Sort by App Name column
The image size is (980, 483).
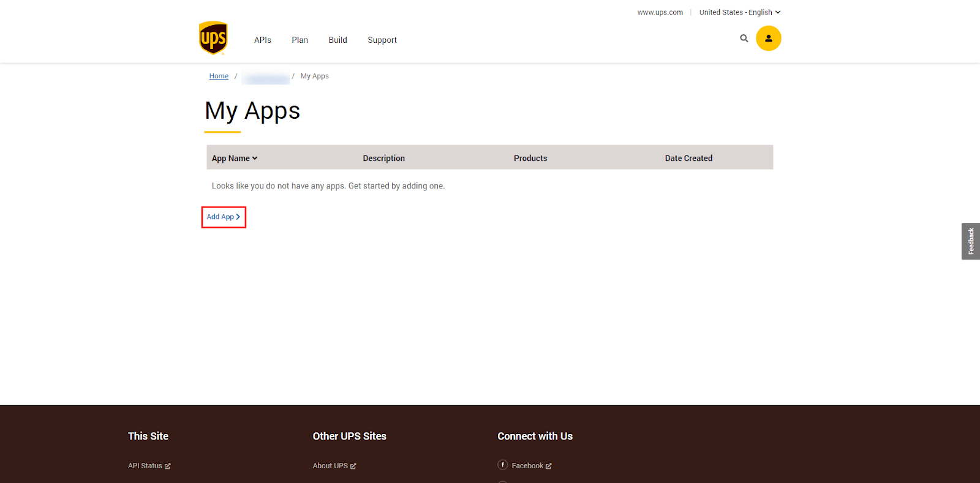point(235,158)
